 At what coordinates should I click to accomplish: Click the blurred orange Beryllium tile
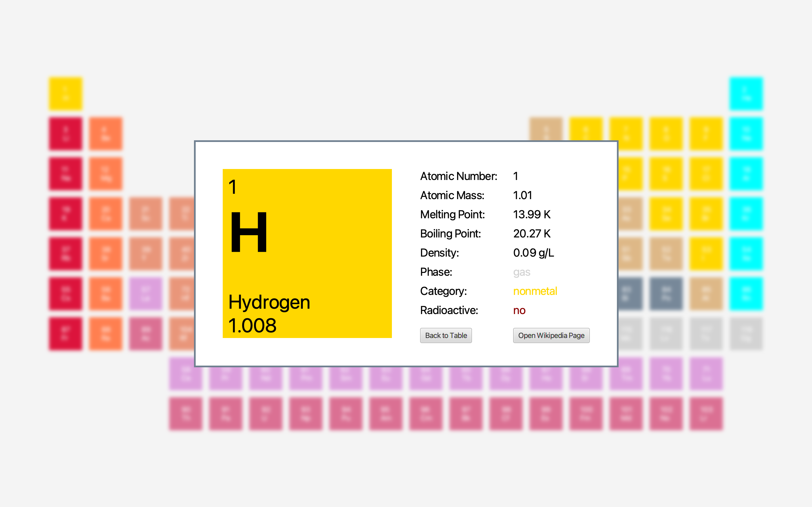pos(105,134)
